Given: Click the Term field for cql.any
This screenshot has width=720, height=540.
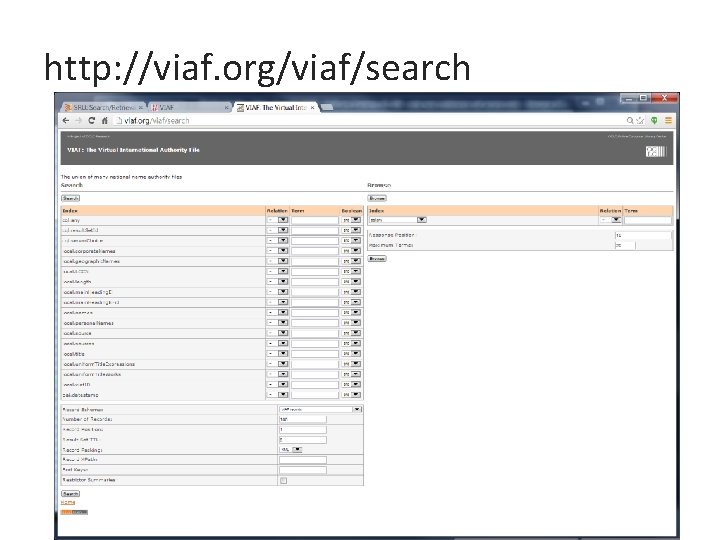Looking at the screenshot, I should (315, 220).
